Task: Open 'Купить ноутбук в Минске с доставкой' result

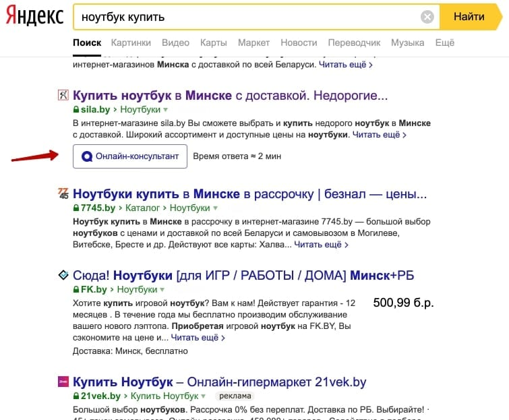Action: 230,96
